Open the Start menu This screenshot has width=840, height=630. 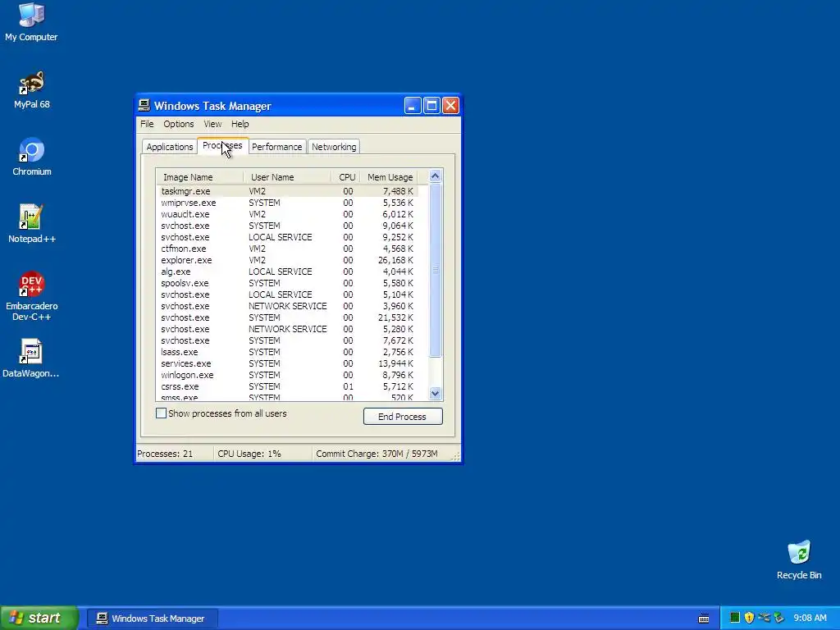[39, 618]
